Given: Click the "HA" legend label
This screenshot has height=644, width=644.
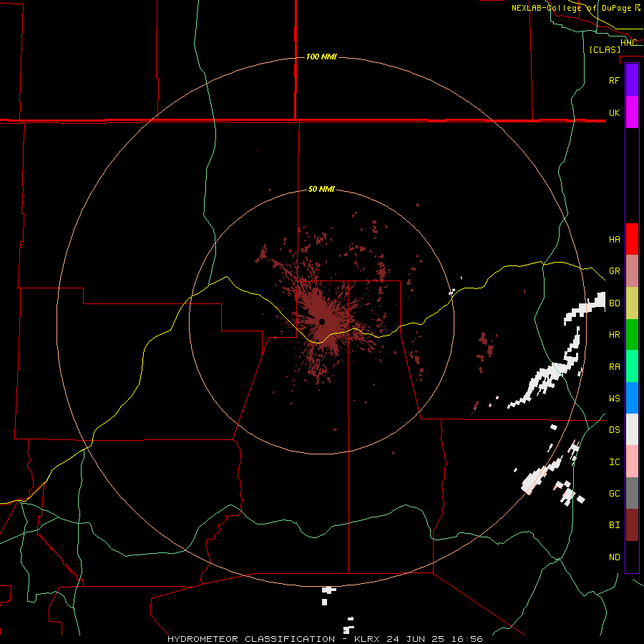Looking at the screenshot, I should 614,239.
